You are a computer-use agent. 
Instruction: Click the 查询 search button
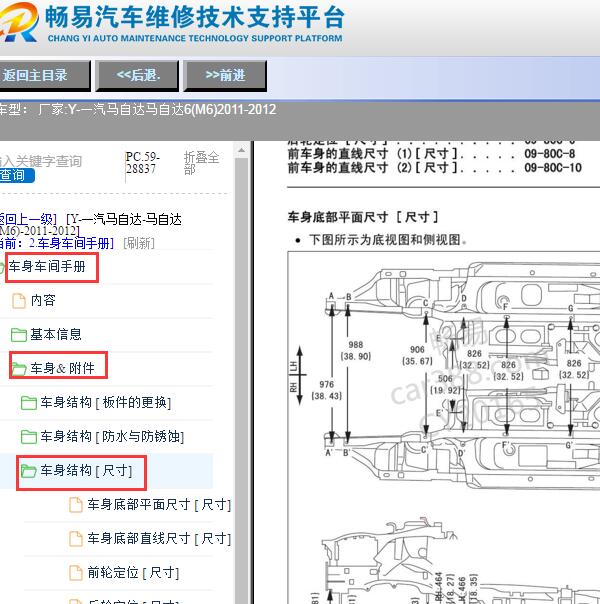coord(17,175)
